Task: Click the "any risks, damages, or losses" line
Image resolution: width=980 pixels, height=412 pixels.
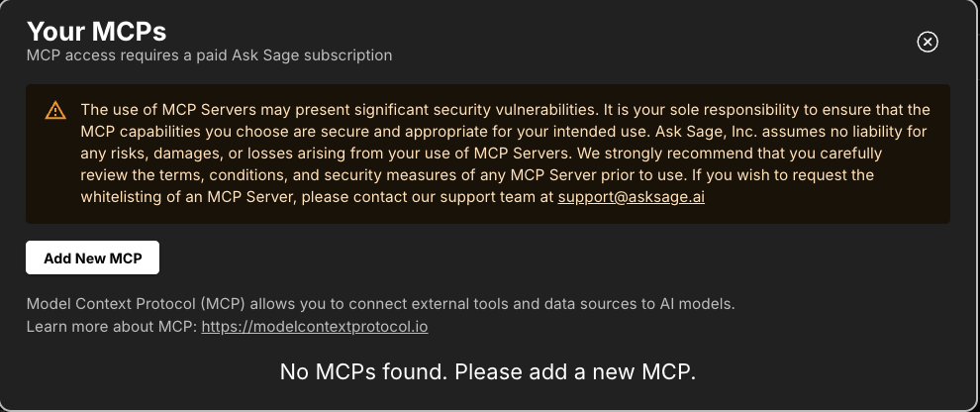Action: 481,154
